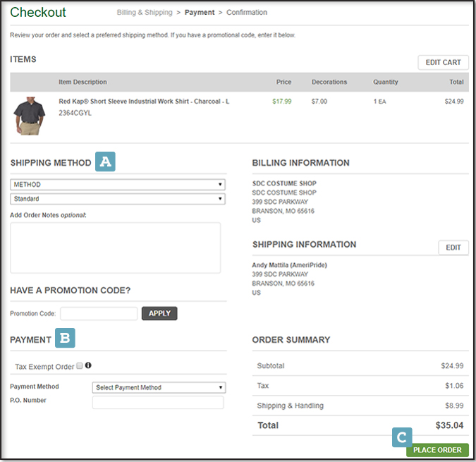476x462 pixels.
Task: Click the Add Order Notes text area
Action: [116, 247]
